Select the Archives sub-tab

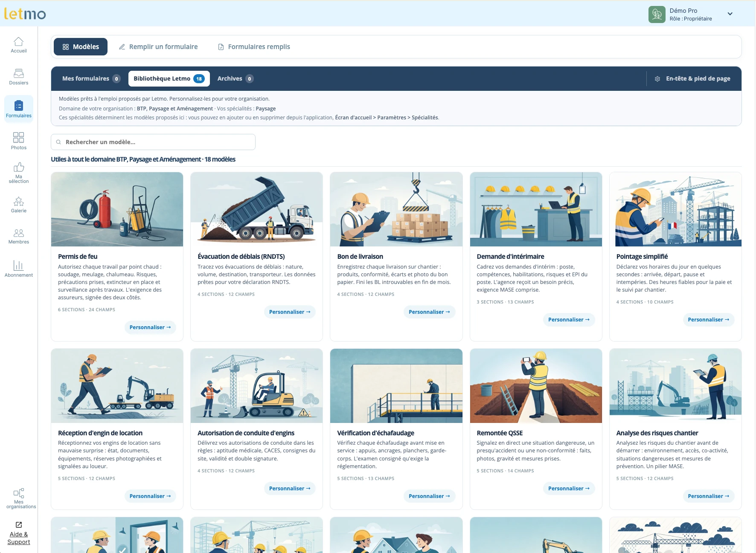pos(236,79)
